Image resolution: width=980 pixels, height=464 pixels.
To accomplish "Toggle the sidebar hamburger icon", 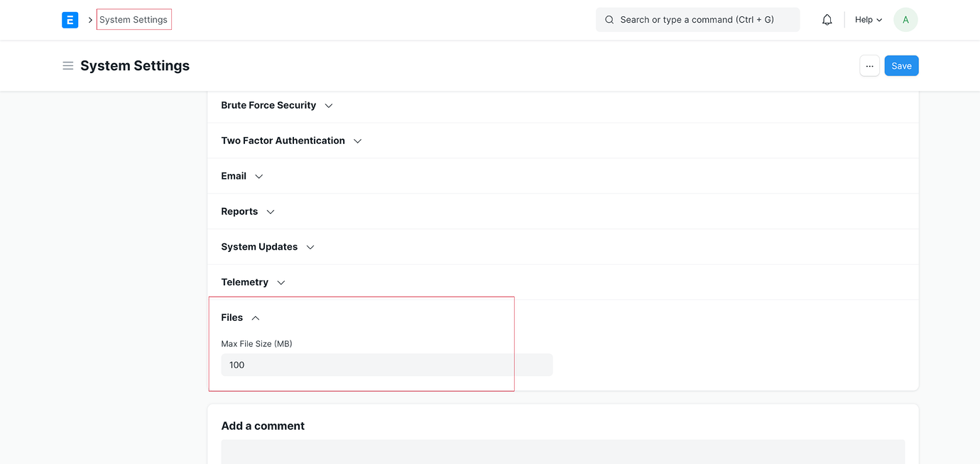I will point(67,65).
